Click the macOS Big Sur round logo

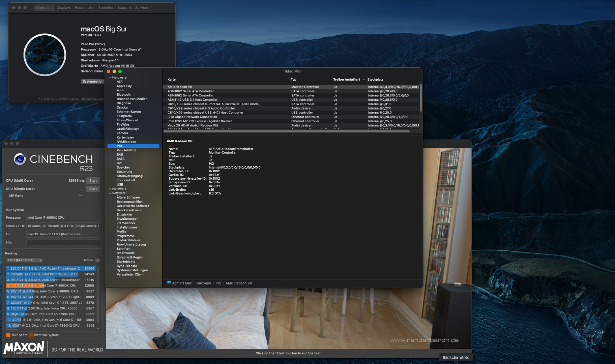click(x=45, y=55)
